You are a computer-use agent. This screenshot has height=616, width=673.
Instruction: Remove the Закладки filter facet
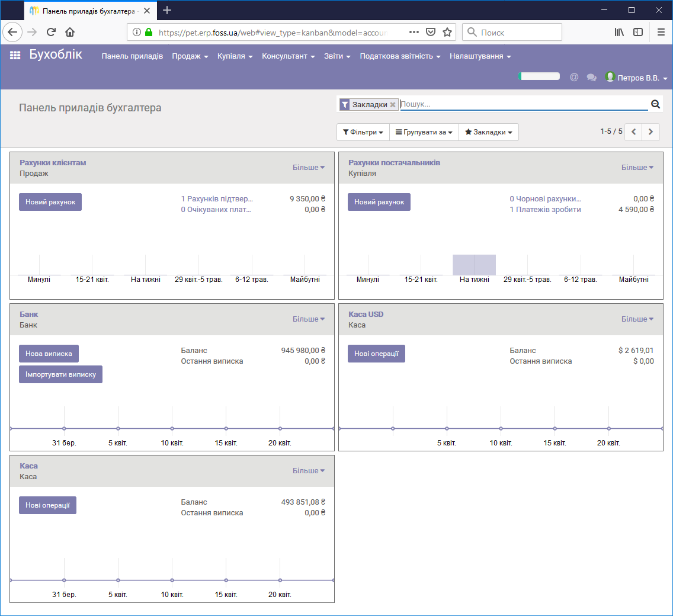click(392, 105)
